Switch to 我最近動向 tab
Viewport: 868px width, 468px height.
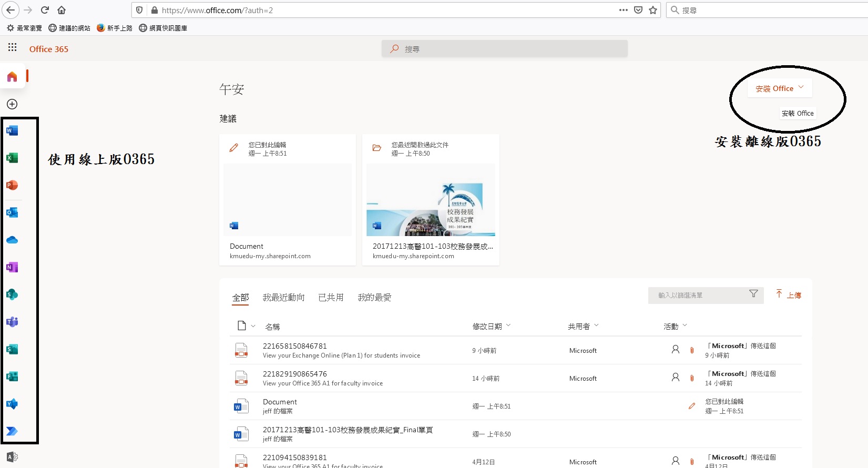point(284,298)
